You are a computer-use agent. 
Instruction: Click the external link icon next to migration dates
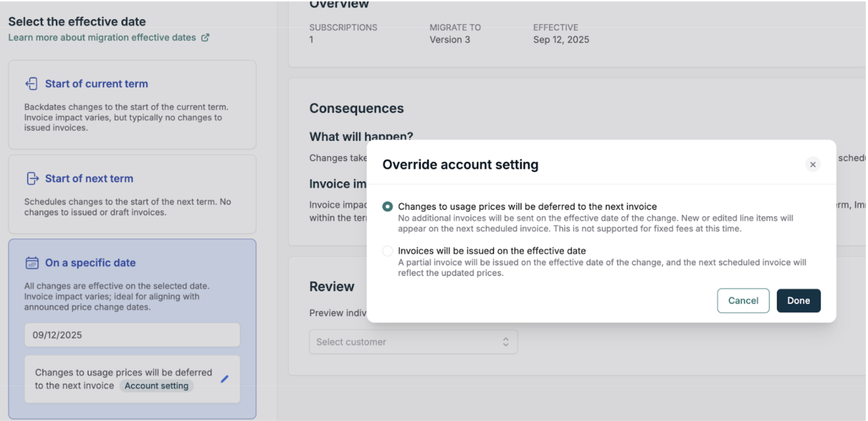click(x=205, y=38)
